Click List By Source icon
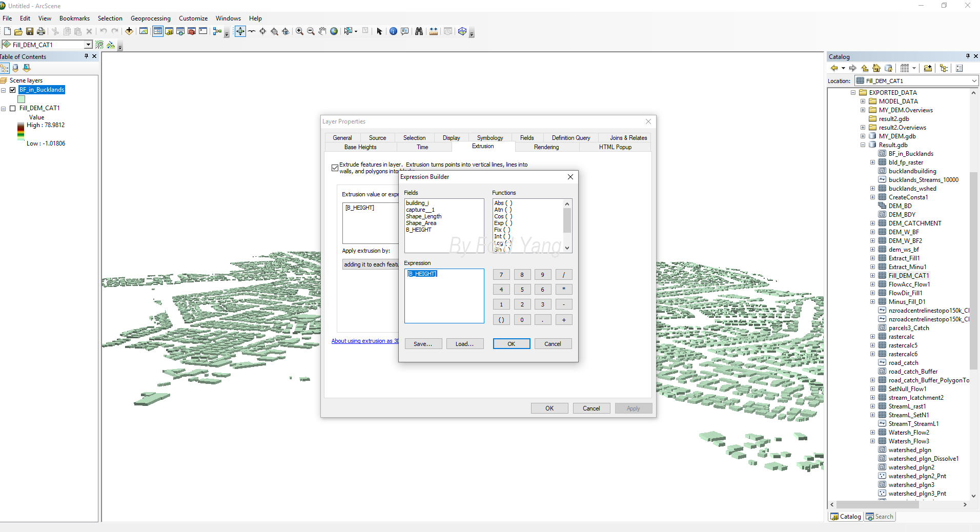Viewport: 980px width, 532px height. tap(15, 68)
